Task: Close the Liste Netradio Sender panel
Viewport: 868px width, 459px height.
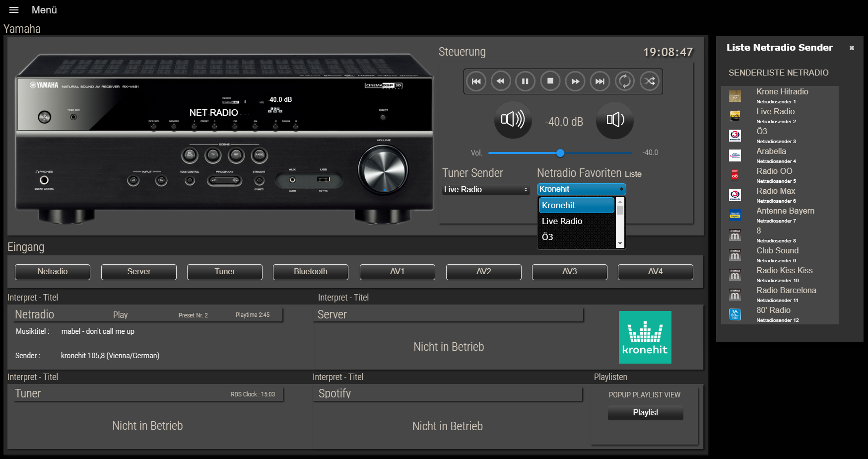Action: point(852,48)
